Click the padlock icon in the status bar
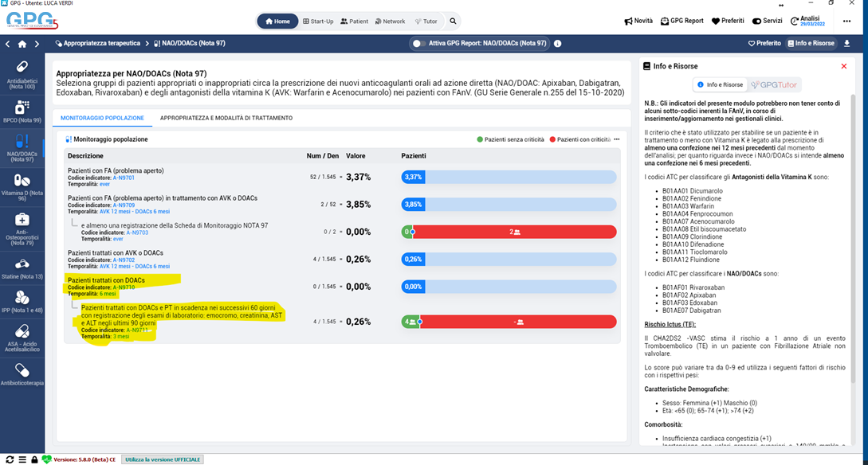This screenshot has width=868, height=465. coord(34,459)
